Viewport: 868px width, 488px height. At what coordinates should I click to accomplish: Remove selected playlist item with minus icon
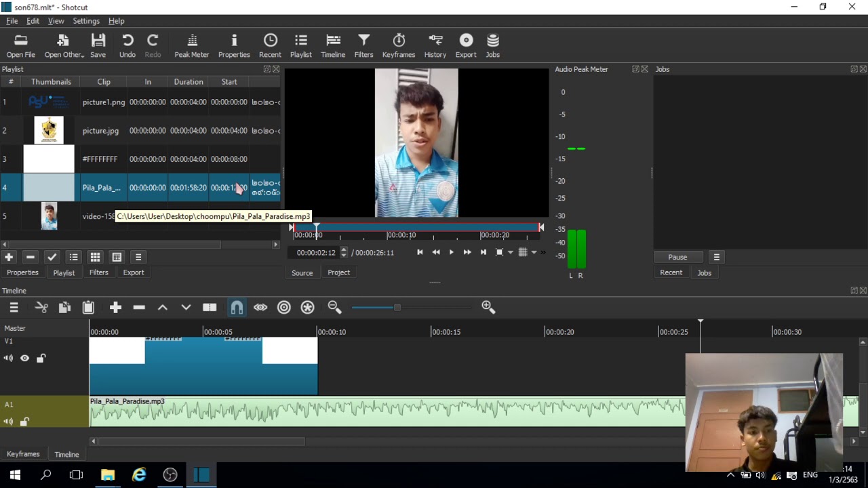31,257
